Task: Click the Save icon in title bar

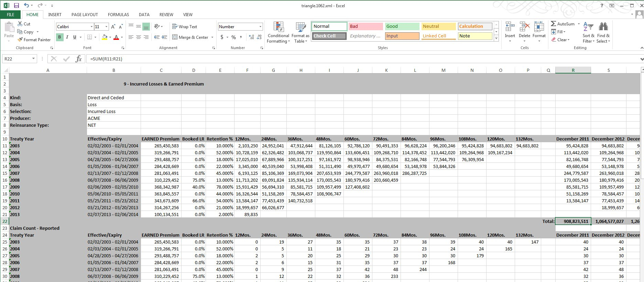Action: coord(16,5)
